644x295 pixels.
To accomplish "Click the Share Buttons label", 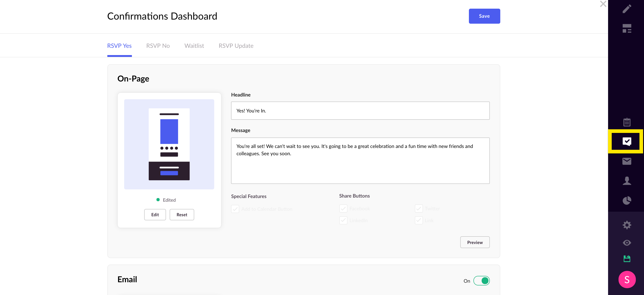I will (x=354, y=196).
